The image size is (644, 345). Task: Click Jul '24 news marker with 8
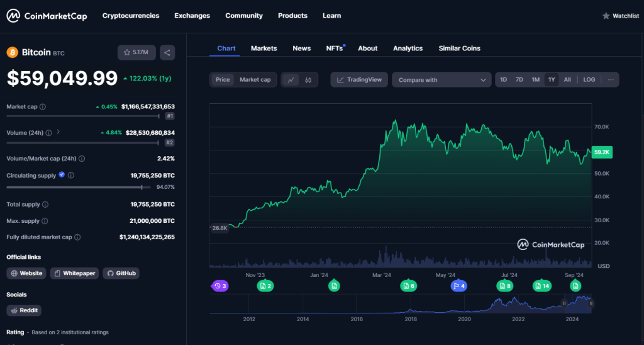click(505, 286)
